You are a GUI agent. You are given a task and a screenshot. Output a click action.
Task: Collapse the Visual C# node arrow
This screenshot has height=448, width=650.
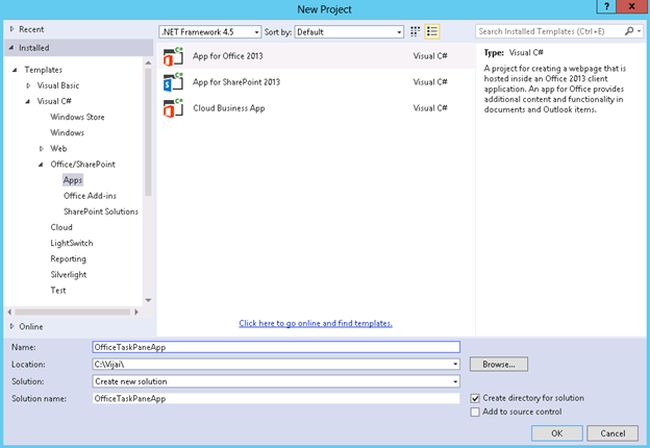(x=28, y=101)
